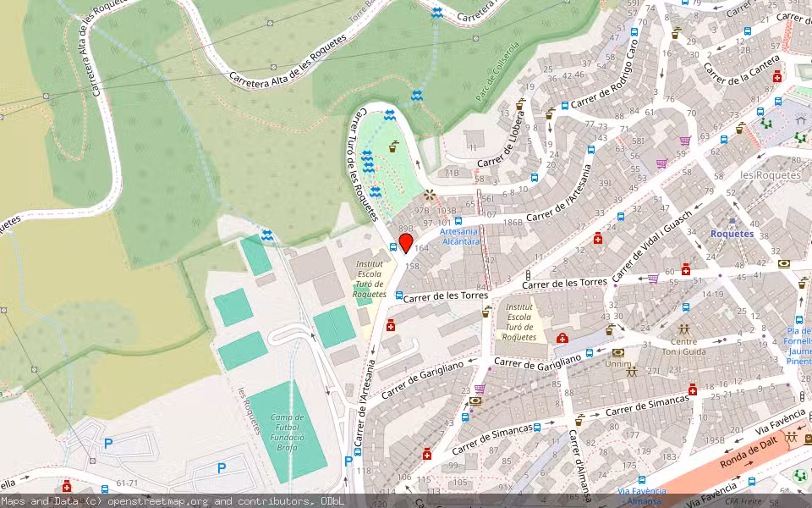This screenshot has height=508, width=812.
Task: Click the supermarket cart icon near Carrer de la Cantera
Action: pos(685,141)
